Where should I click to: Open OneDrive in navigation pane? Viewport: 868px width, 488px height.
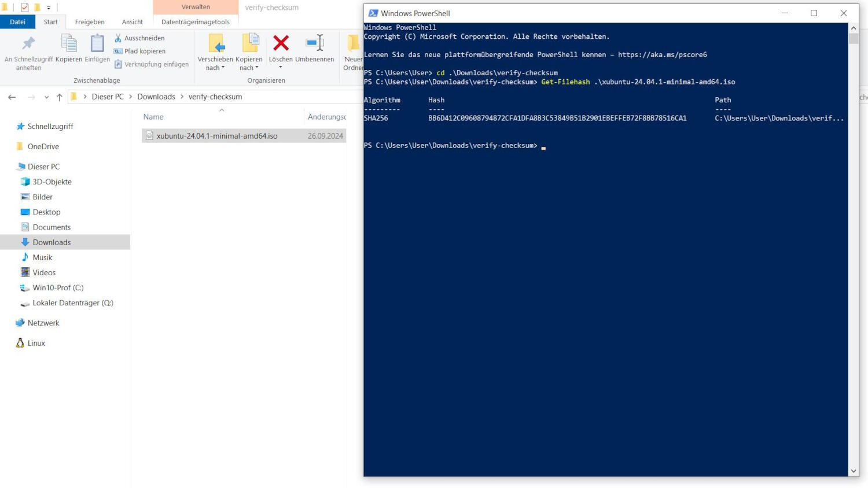pos(43,146)
